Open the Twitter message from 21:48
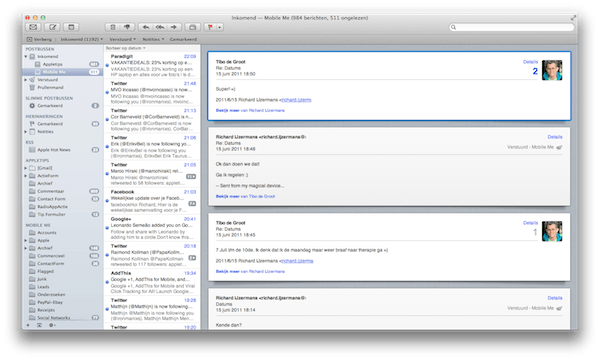The height and width of the screenshot is (360, 600). (152, 93)
